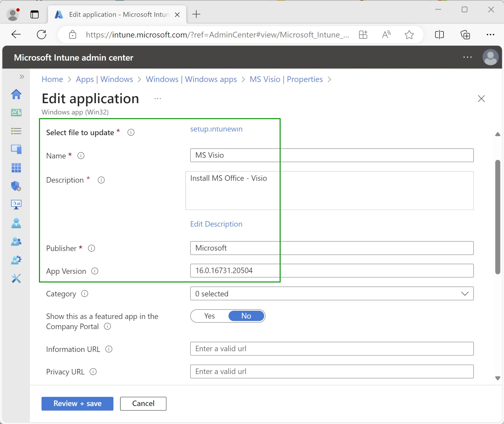Click info icon next to App Version
The image size is (504, 424).
tap(95, 271)
